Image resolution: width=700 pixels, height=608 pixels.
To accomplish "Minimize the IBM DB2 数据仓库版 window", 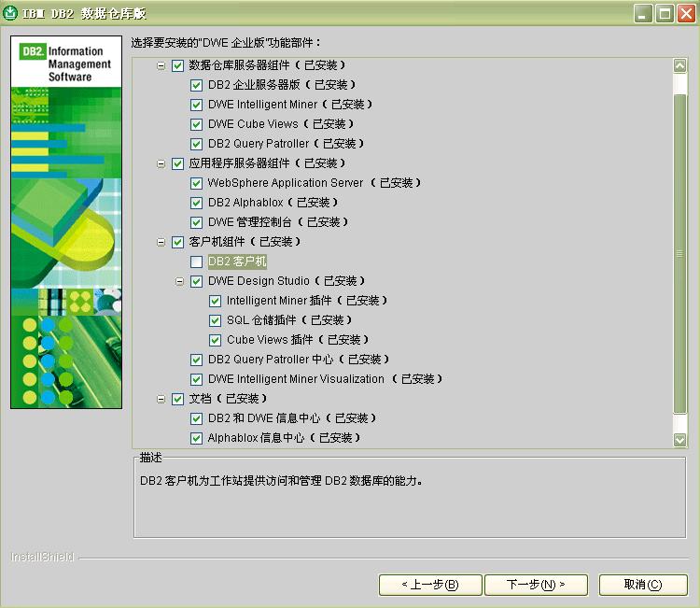I will (643, 14).
